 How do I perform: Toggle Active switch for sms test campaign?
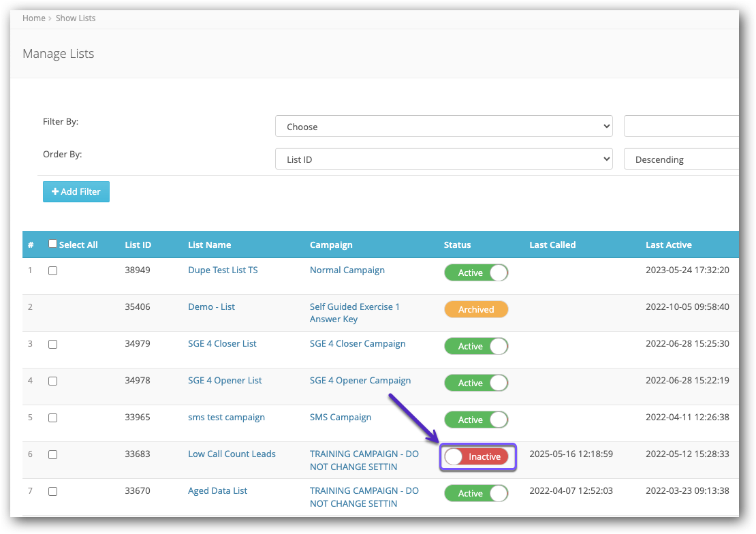coord(476,420)
